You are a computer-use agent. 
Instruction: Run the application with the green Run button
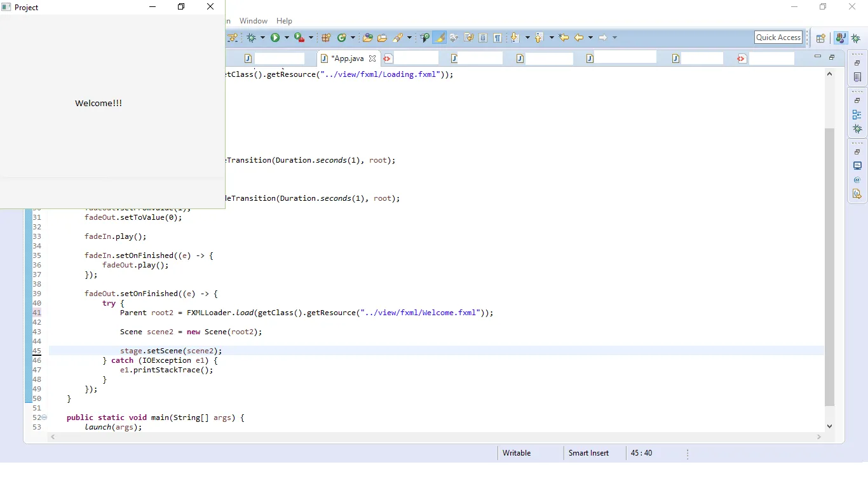[x=275, y=37]
